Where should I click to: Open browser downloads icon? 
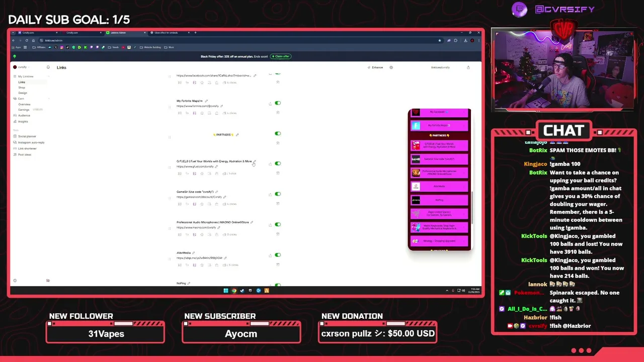[x=465, y=40]
